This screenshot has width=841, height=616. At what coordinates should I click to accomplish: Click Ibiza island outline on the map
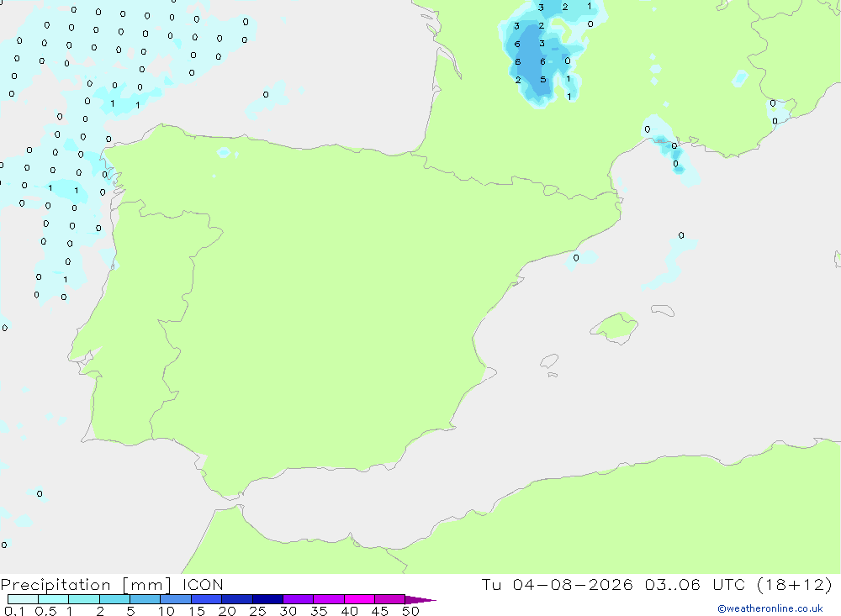pos(549,361)
